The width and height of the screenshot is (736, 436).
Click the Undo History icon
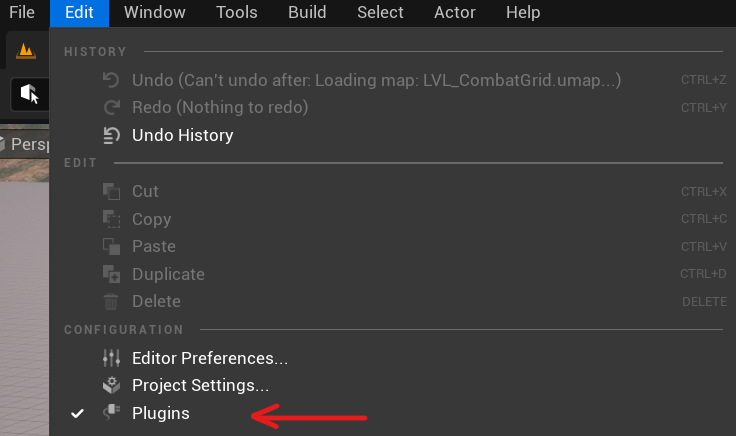pos(112,136)
